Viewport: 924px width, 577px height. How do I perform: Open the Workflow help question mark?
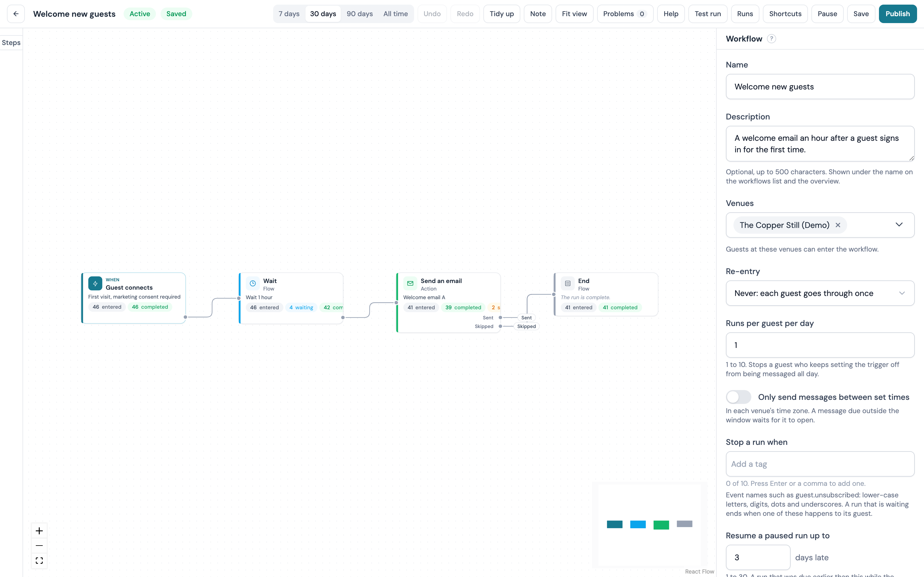(x=771, y=39)
